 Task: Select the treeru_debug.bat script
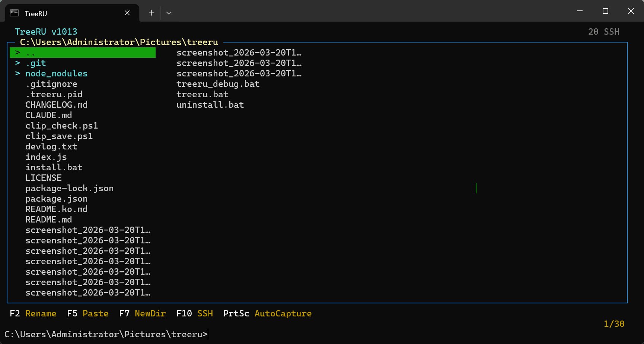tap(218, 84)
